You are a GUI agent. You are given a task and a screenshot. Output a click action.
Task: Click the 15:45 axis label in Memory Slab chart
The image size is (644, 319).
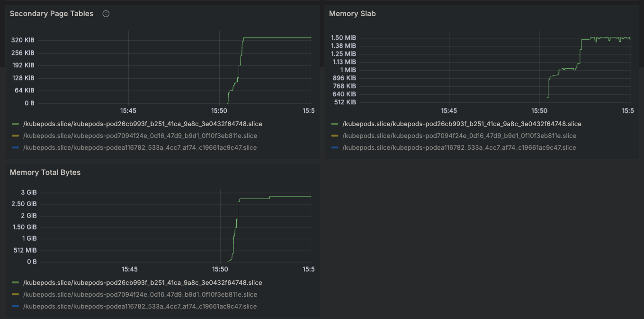click(448, 111)
